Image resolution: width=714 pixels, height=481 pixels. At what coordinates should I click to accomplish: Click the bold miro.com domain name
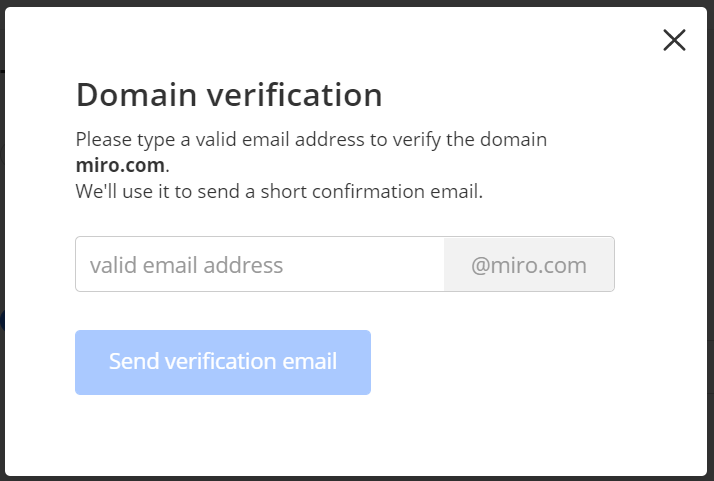point(120,165)
